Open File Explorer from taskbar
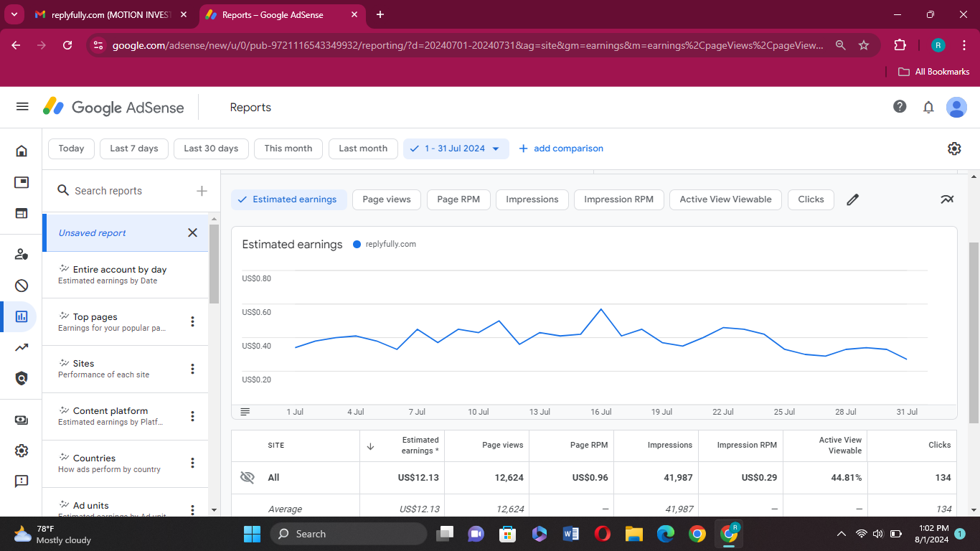980x551 pixels. tap(633, 534)
